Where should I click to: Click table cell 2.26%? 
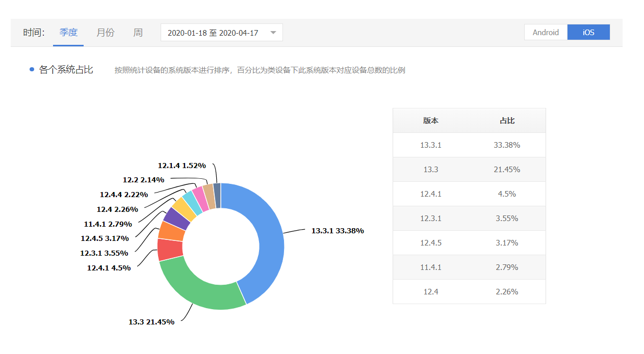[x=507, y=292]
